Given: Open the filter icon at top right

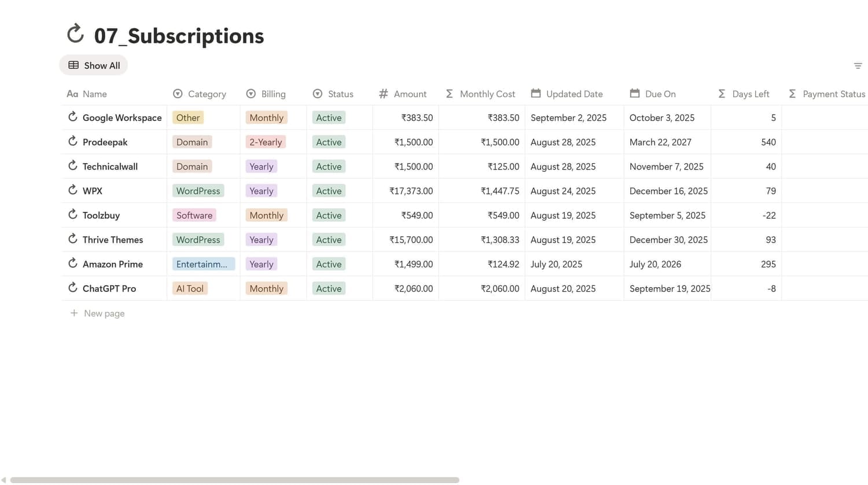Looking at the screenshot, I should pyautogui.click(x=858, y=66).
